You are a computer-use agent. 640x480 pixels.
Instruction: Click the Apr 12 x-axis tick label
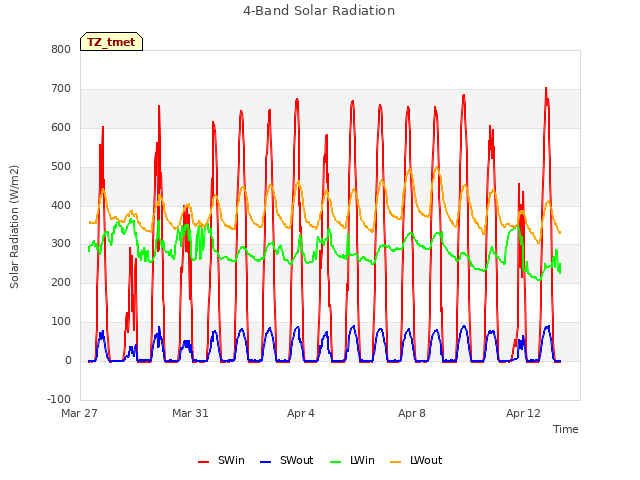coord(523,413)
